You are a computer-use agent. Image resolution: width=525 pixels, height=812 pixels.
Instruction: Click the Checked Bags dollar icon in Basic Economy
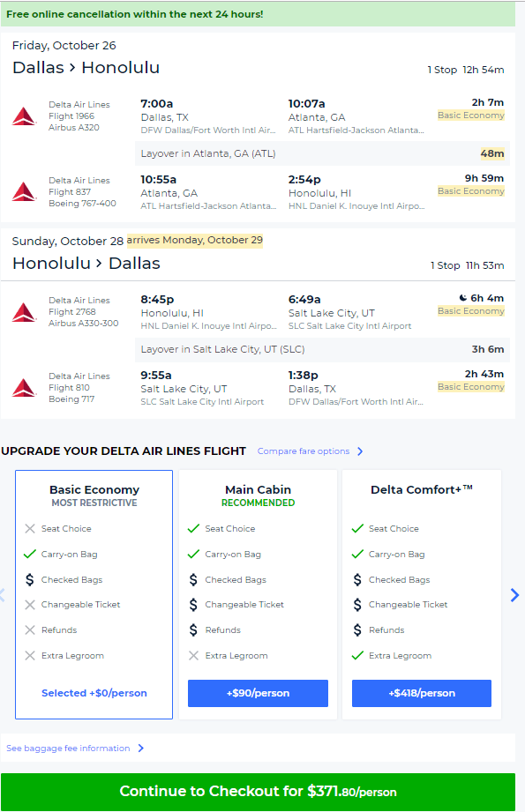click(29, 579)
